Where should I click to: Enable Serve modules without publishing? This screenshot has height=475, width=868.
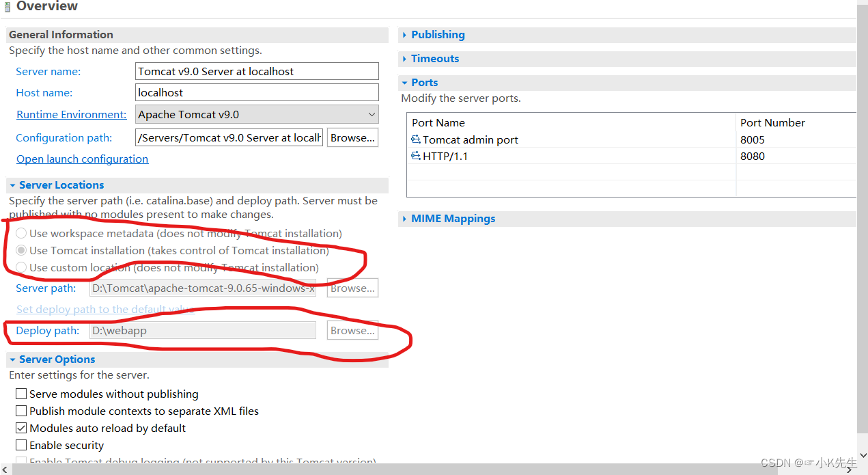pyautogui.click(x=21, y=394)
